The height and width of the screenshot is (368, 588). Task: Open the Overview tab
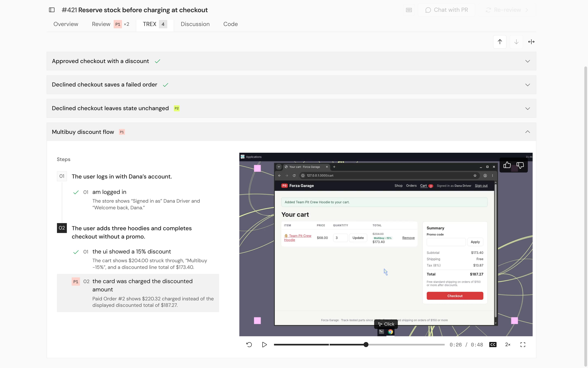(x=66, y=24)
